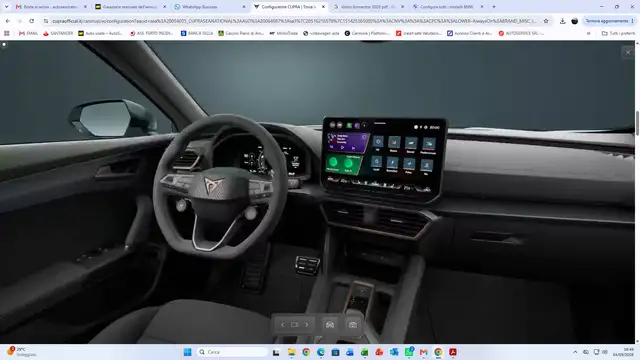Image resolution: width=640 pixels, height=360 pixels.
Task: Open Task View on the taskbar
Action: point(276,352)
